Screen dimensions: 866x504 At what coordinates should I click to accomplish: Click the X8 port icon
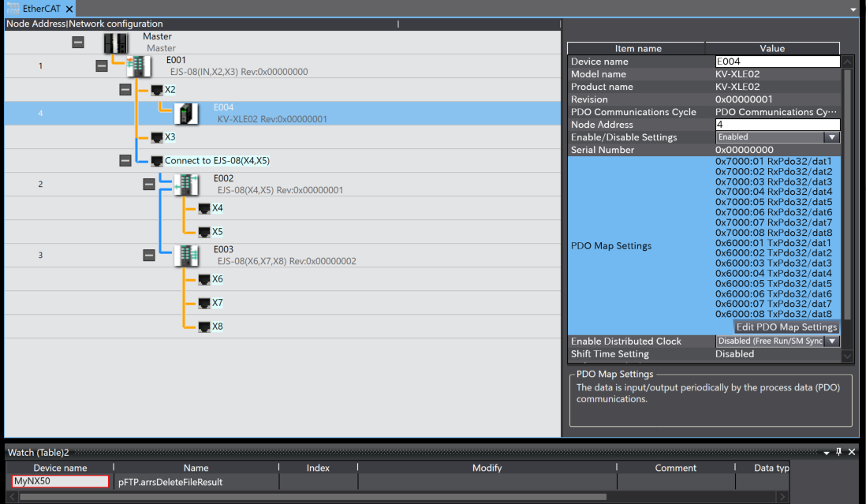203,327
